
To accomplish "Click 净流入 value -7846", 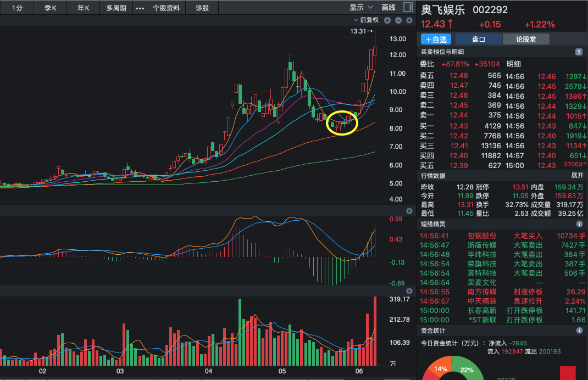I will point(518,343).
